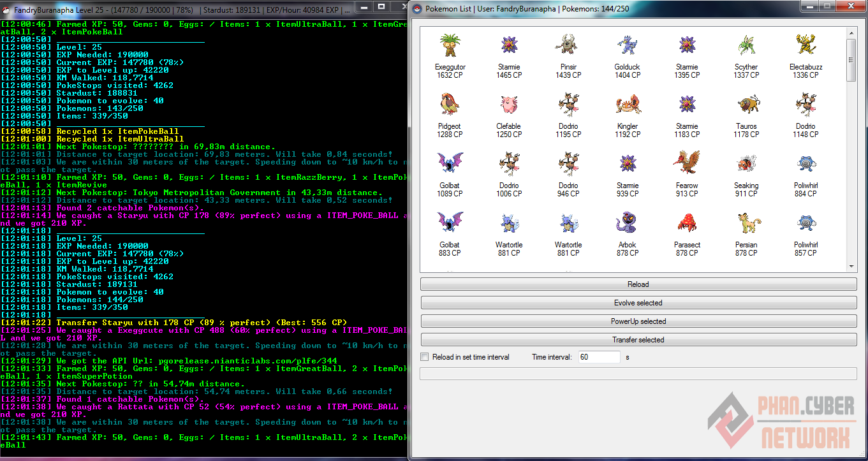Select the Dodrio 946 CP sprite
The width and height of the screenshot is (868, 461).
[568, 165]
